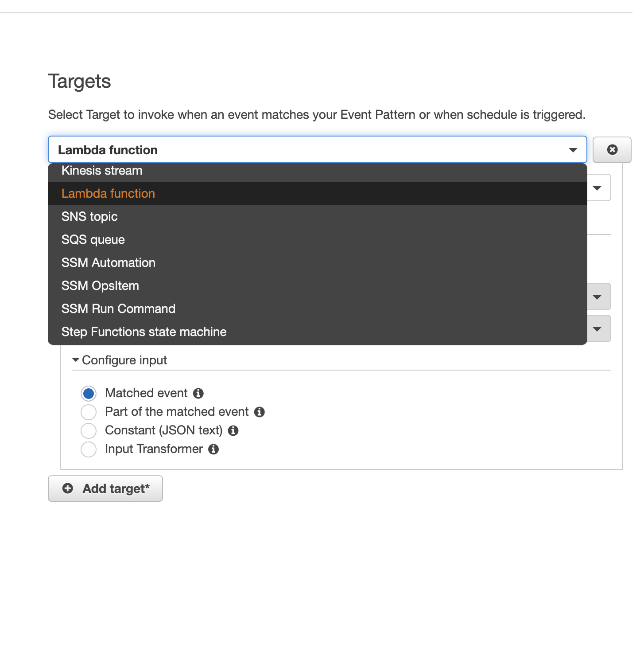
Task: Click info icon beside Input Transformer
Action: (213, 449)
